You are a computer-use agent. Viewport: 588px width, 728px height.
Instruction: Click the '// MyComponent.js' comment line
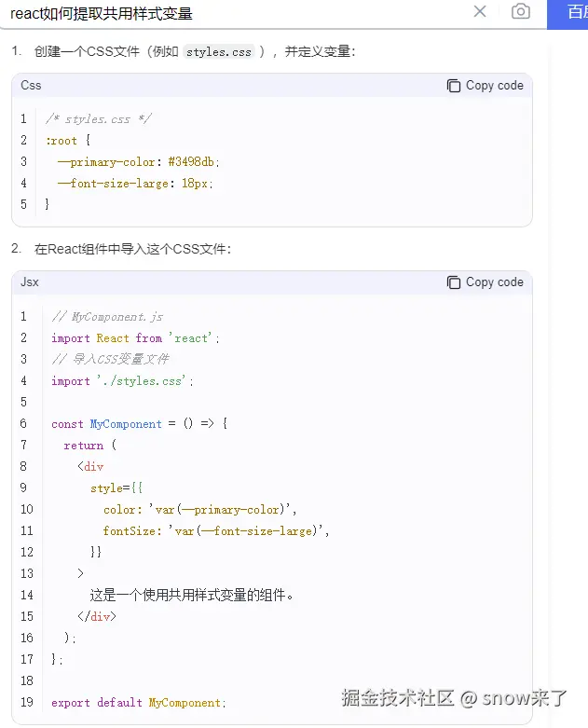click(107, 317)
